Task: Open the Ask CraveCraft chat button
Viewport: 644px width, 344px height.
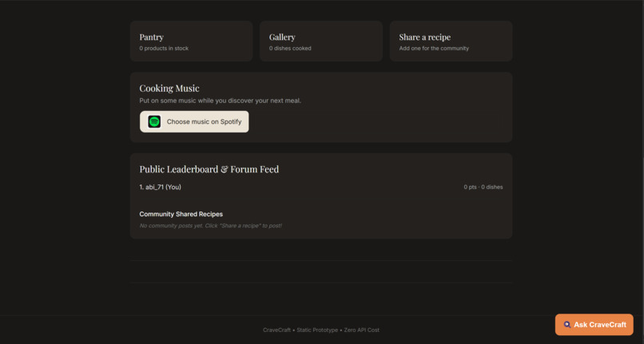Action: click(x=594, y=325)
